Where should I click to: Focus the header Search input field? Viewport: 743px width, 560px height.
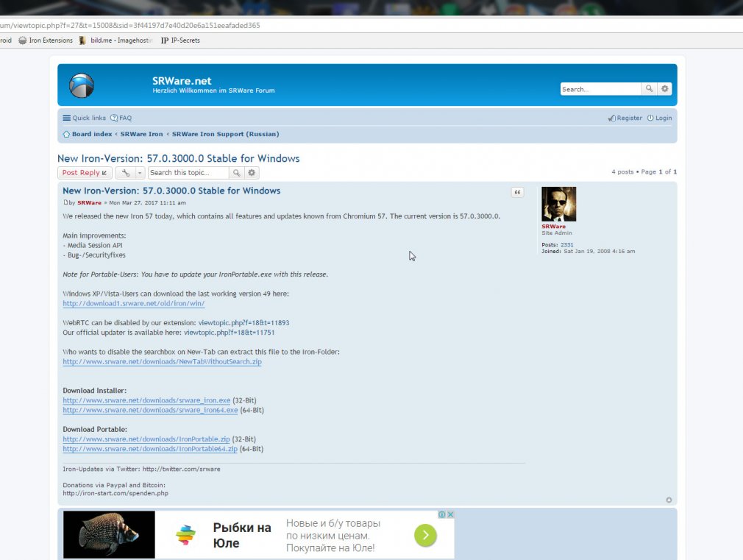click(601, 89)
